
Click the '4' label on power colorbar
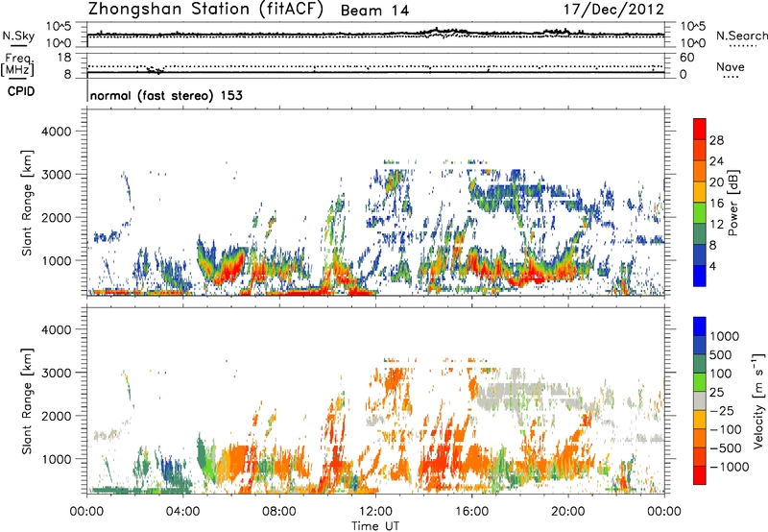[x=712, y=266]
